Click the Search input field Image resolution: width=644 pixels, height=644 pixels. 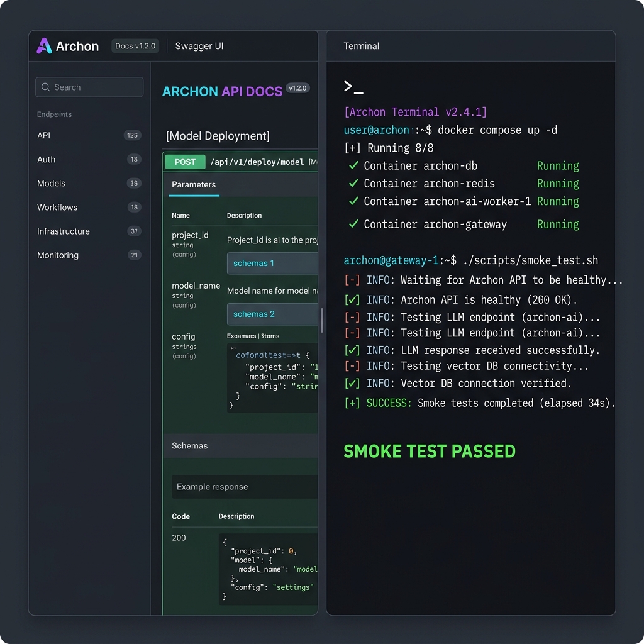pos(88,87)
